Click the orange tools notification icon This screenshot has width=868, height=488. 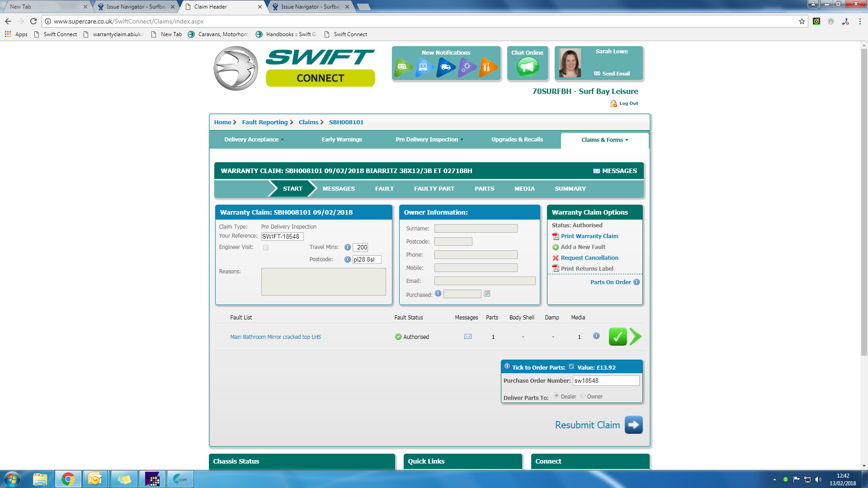click(x=487, y=67)
